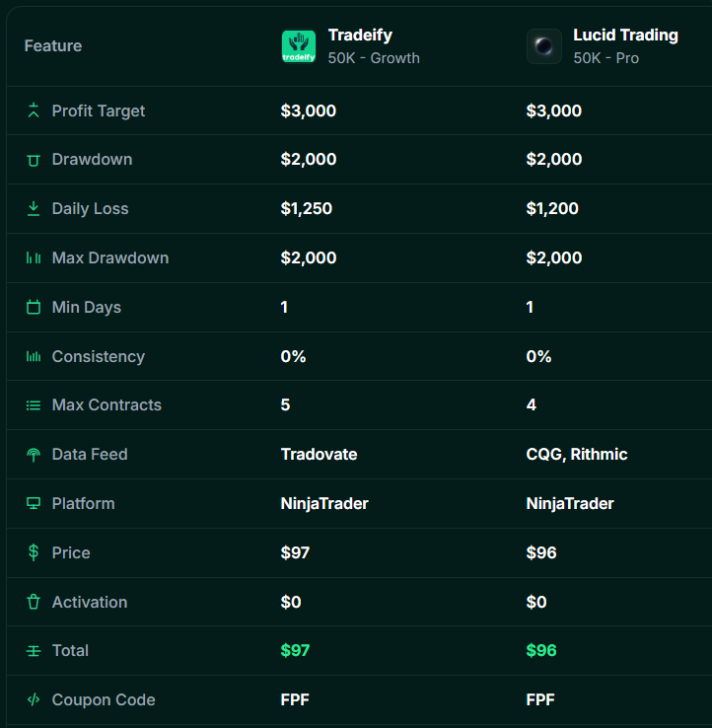
Task: Click the Consistency label
Action: [99, 356]
